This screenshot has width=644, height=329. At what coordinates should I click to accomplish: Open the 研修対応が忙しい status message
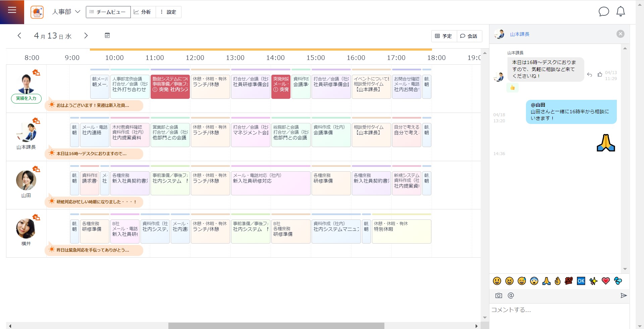tap(94, 202)
